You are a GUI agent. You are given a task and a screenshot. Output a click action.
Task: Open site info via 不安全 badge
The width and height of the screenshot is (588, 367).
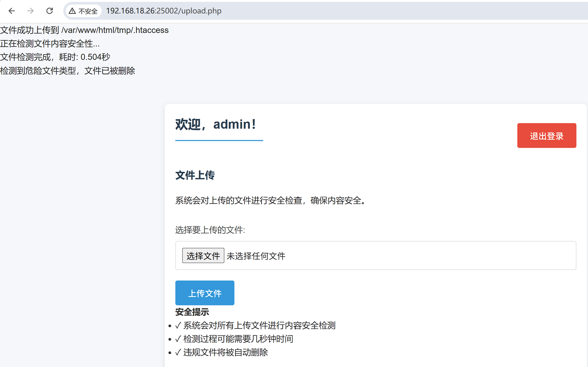click(88, 11)
